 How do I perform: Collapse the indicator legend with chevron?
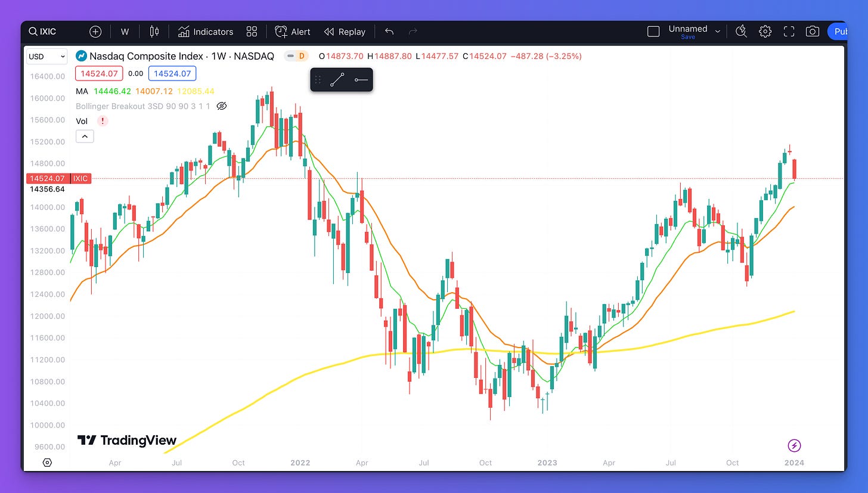coord(85,137)
